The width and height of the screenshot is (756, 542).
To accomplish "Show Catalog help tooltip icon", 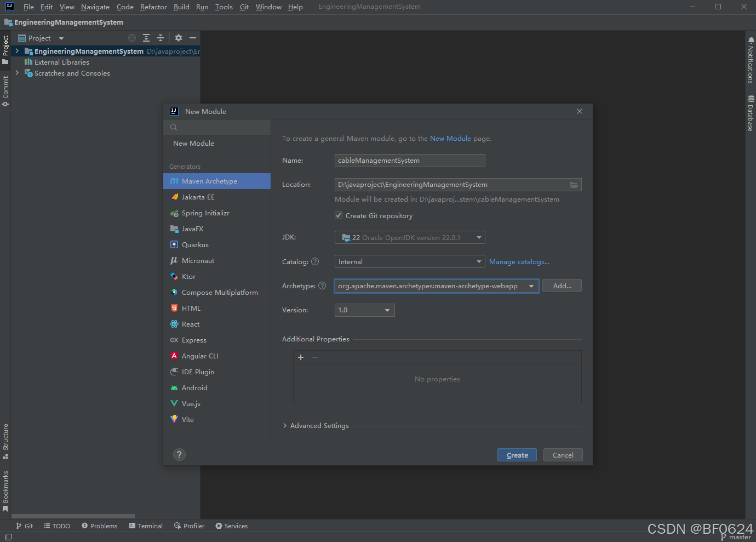I will tap(315, 261).
